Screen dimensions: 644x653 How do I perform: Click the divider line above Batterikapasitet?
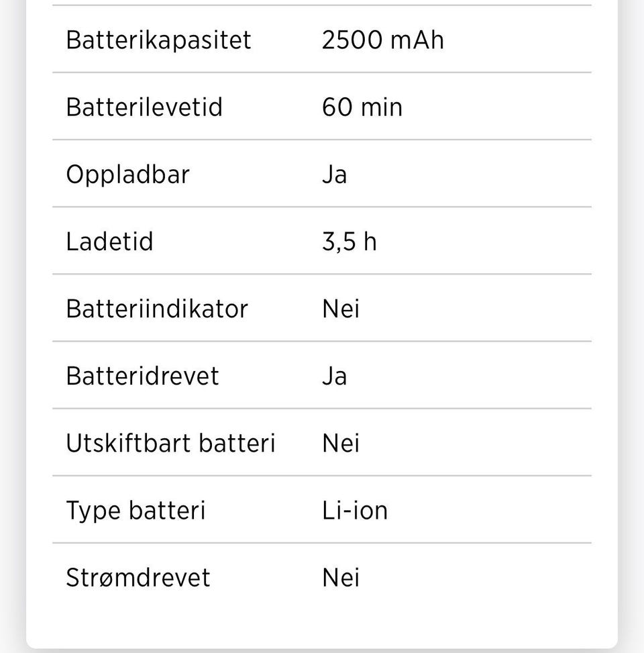(322, 5)
